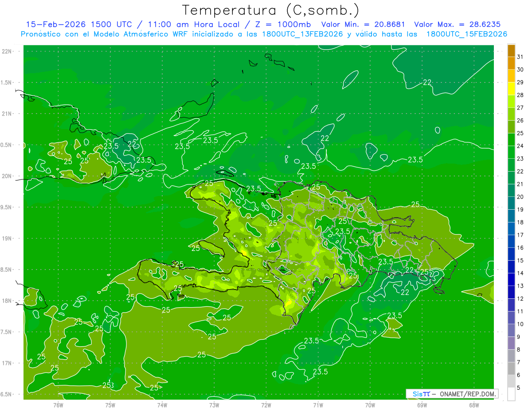Click the colorbar value "28"
Image resolution: width=532 pixels, height=411 pixels.
tap(520, 95)
